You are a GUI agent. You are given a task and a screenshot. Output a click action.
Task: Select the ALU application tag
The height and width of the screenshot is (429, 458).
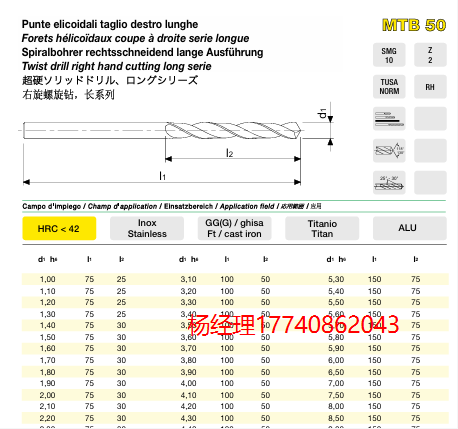[x=409, y=228]
